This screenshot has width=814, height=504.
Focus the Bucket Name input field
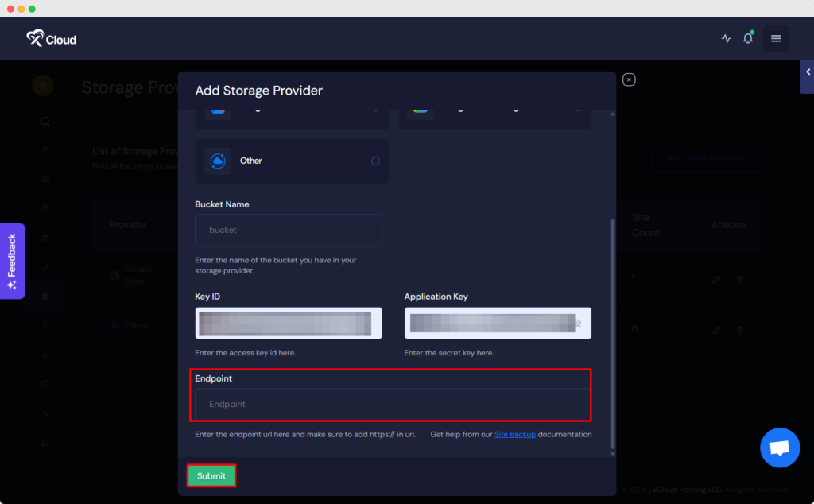pos(289,230)
